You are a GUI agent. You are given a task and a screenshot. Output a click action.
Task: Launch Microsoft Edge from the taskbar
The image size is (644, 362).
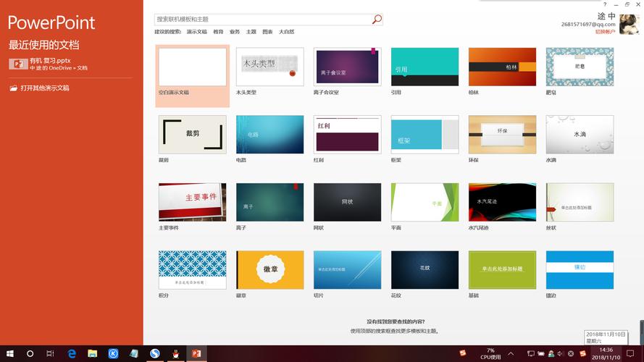click(72, 353)
